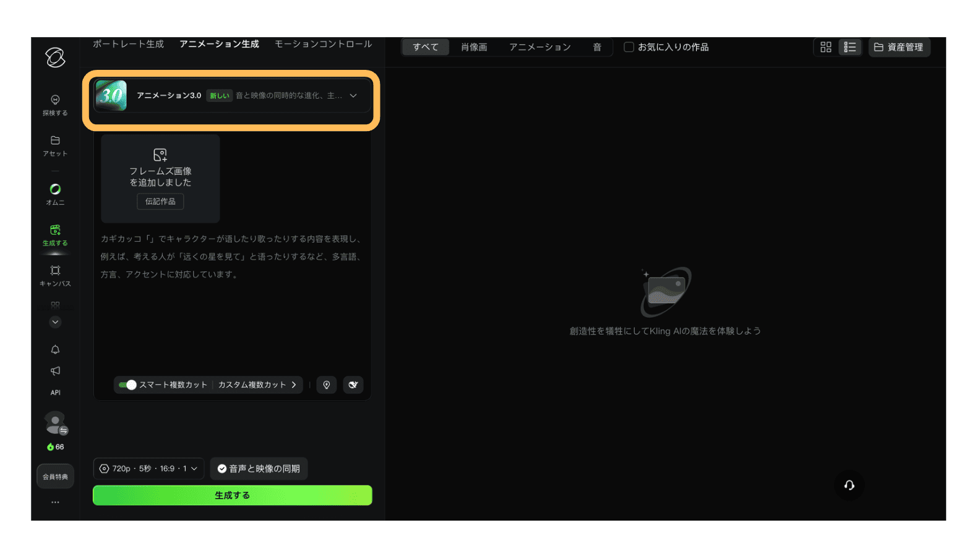Screen dimensions: 980x549
Task: Switch to the モーションコントロール tab
Action: pos(323,44)
